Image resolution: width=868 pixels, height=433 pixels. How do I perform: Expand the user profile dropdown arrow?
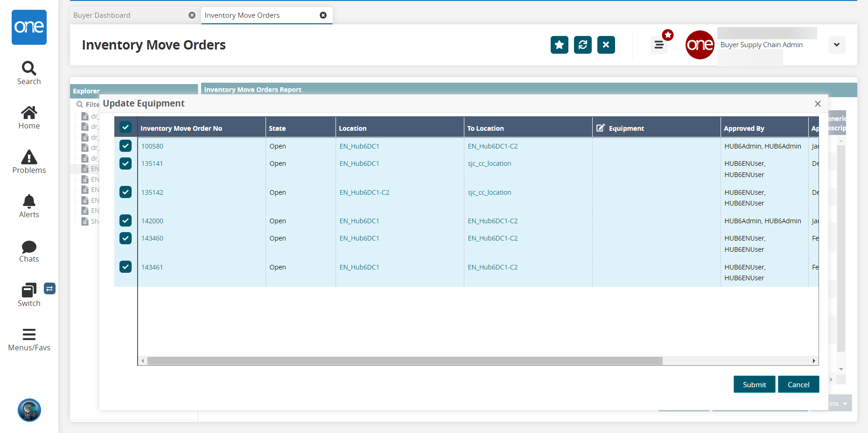pyautogui.click(x=836, y=45)
